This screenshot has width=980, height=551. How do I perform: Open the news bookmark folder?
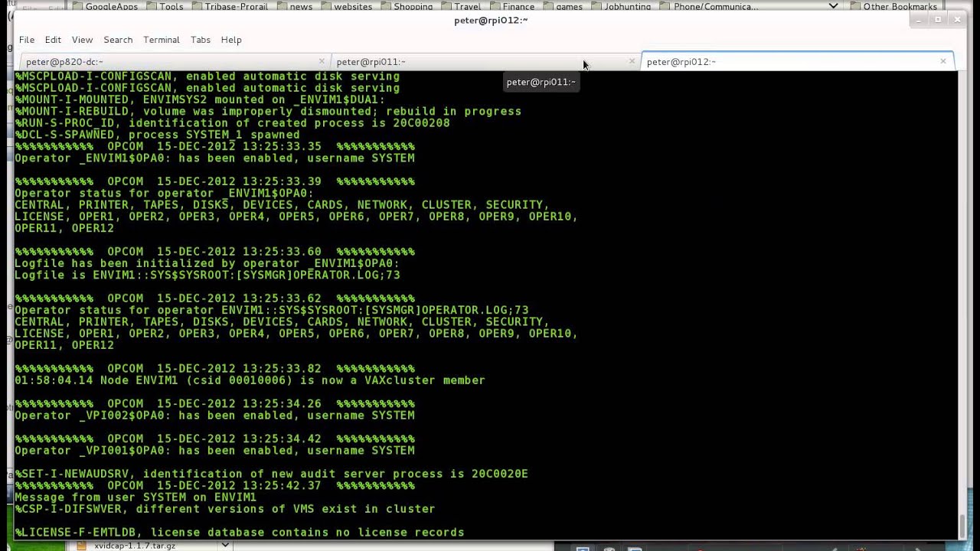point(294,6)
